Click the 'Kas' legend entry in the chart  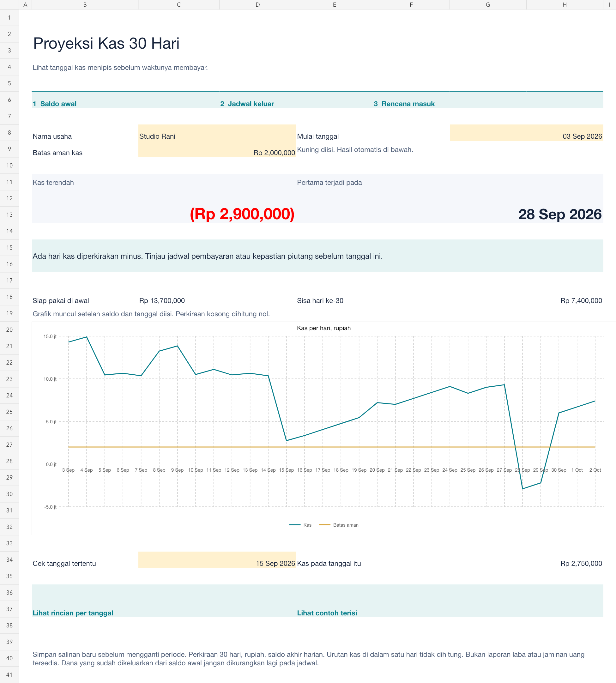coord(300,525)
